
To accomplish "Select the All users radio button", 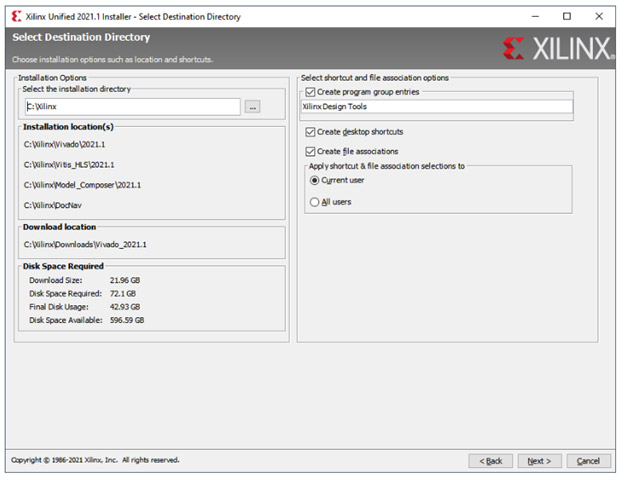I will (314, 202).
